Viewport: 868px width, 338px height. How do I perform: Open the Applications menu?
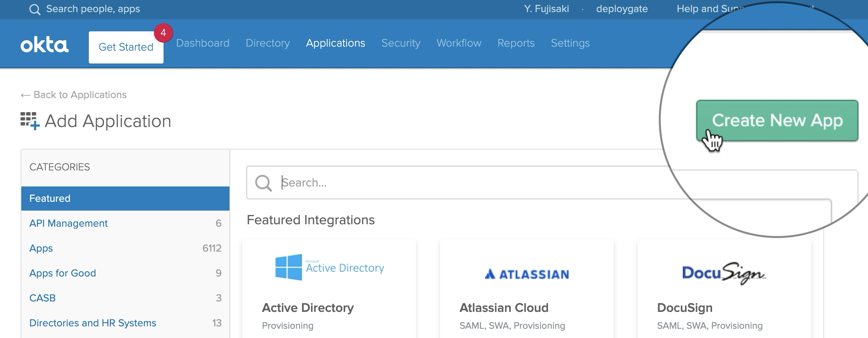336,43
